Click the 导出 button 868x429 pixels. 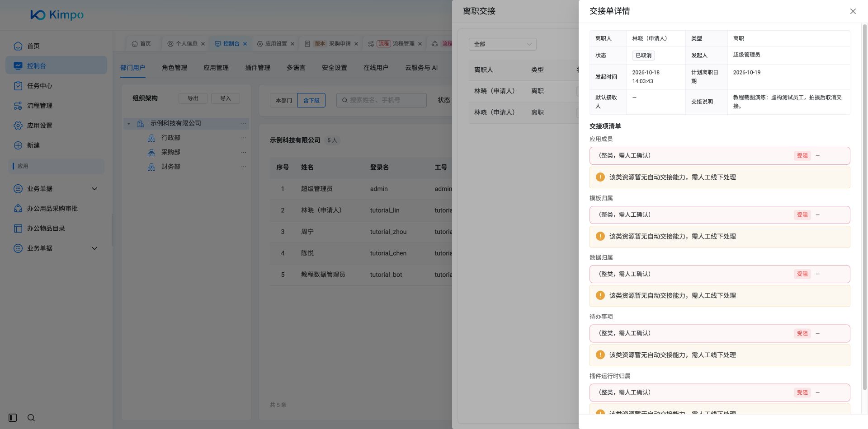(x=193, y=98)
